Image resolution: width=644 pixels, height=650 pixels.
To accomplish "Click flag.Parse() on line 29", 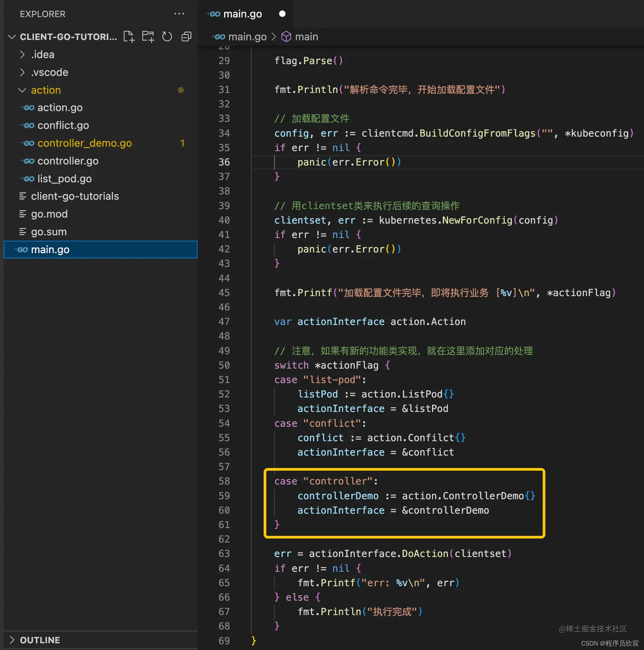I will pyautogui.click(x=308, y=61).
